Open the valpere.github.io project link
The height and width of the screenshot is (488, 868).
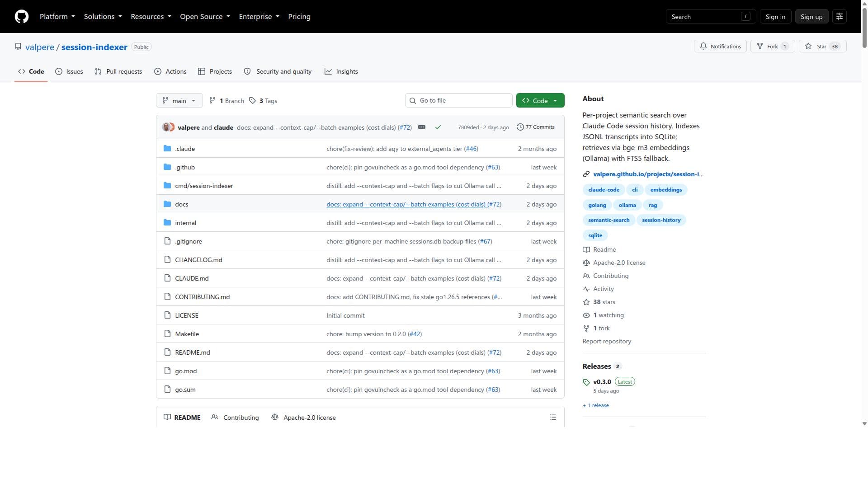[648, 174]
